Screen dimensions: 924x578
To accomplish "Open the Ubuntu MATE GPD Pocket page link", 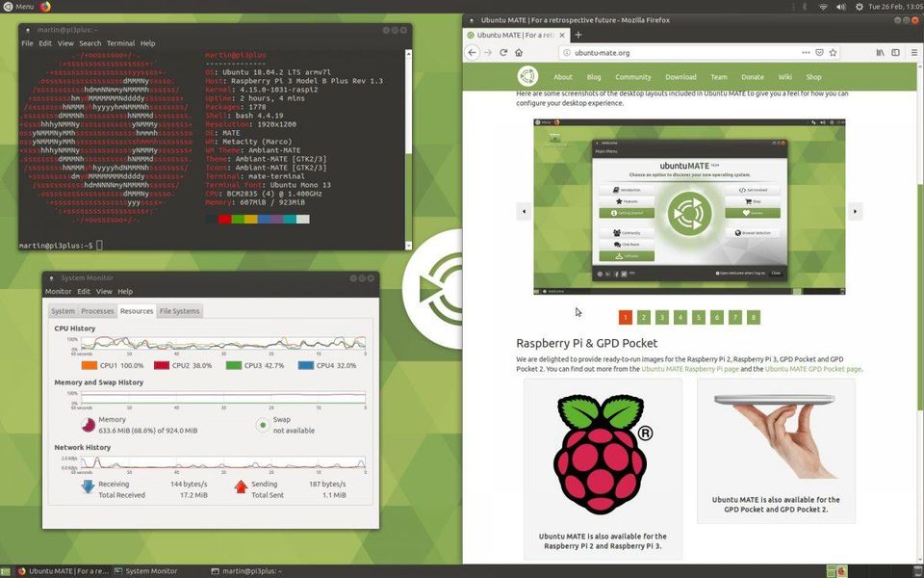I will point(812,369).
